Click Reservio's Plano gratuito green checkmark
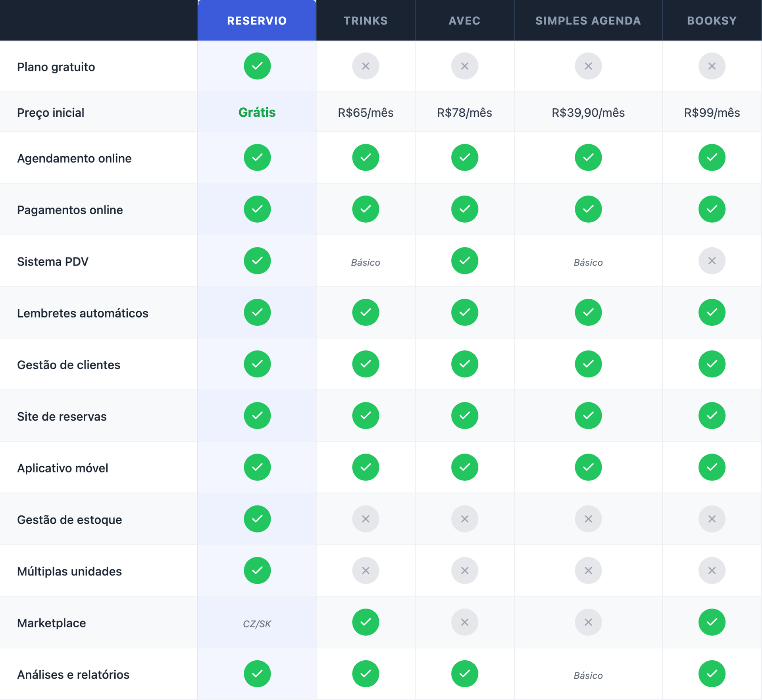Image resolution: width=762 pixels, height=700 pixels. point(257,66)
